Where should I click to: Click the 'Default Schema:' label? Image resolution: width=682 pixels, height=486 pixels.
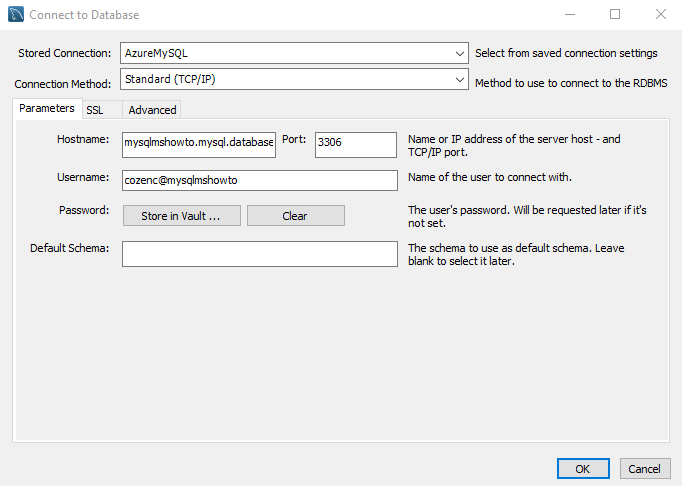(x=70, y=248)
